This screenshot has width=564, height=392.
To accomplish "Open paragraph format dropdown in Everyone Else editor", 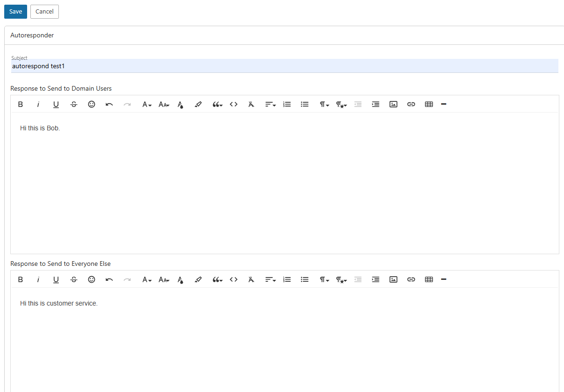I will click(324, 279).
